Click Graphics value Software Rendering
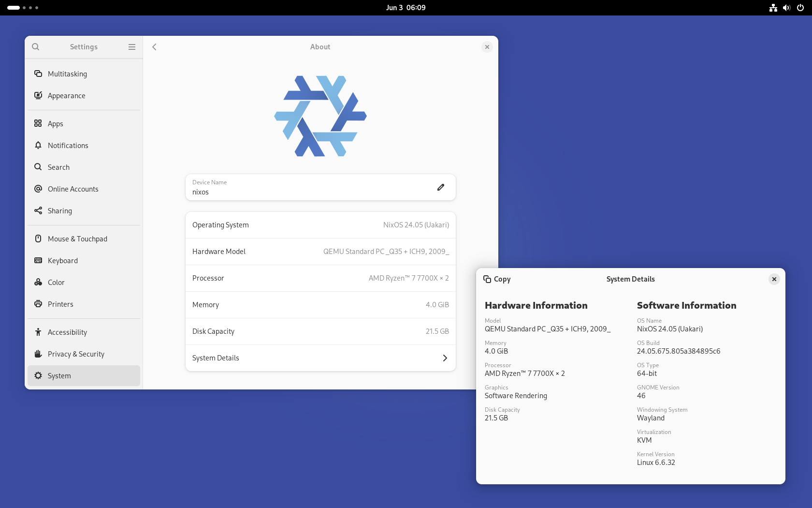812x508 pixels. click(516, 396)
